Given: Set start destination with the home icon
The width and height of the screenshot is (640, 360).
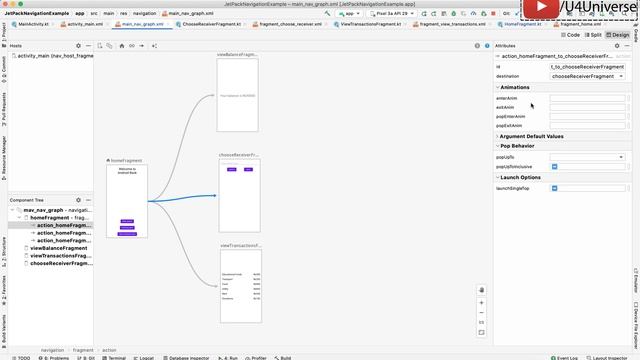Looking at the screenshot, I should pos(122,46).
